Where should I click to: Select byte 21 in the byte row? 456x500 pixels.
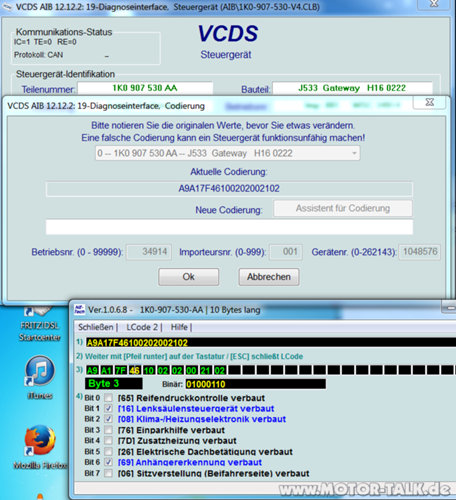coord(206,370)
